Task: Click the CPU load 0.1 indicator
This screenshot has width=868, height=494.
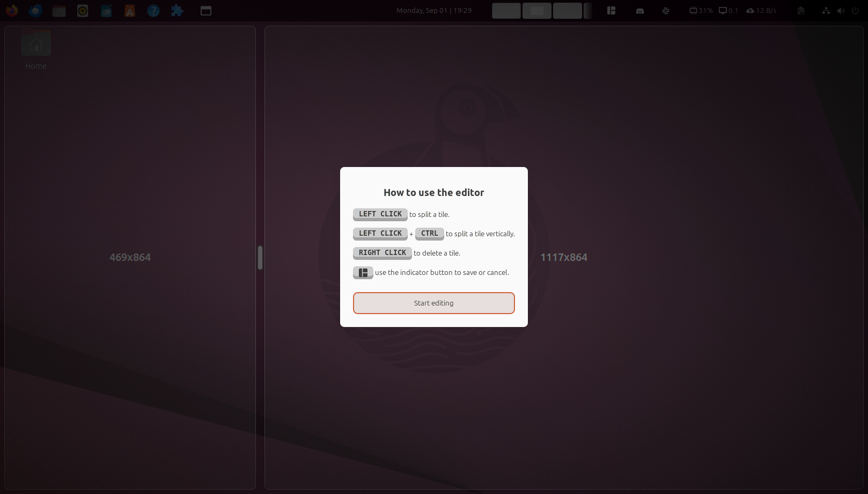Action: (x=729, y=10)
